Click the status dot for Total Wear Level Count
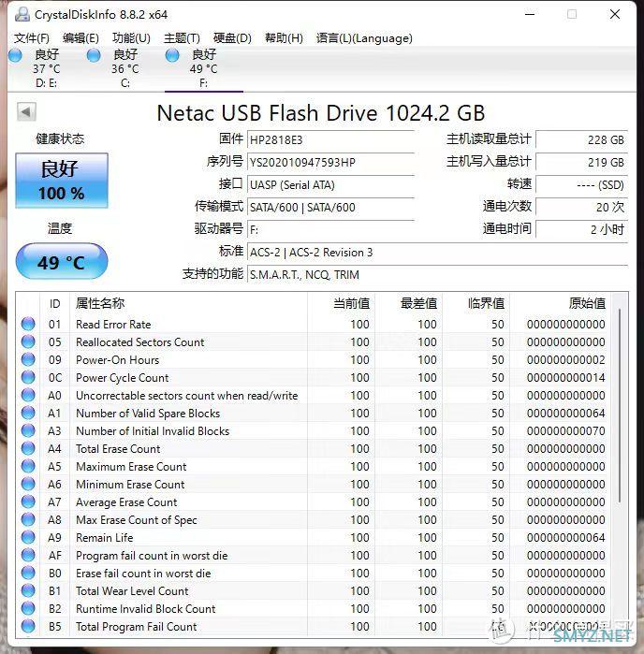The width and height of the screenshot is (644, 654). (28, 590)
